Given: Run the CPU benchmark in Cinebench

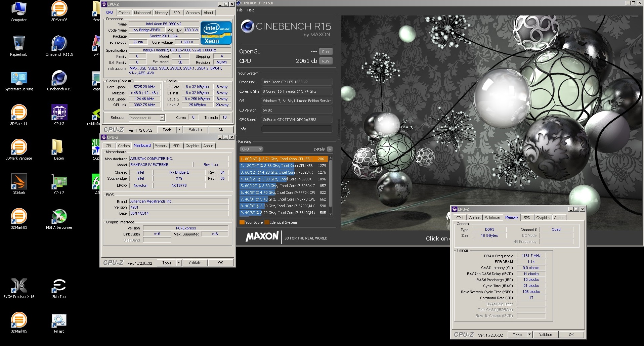Looking at the screenshot, I should click(x=326, y=61).
